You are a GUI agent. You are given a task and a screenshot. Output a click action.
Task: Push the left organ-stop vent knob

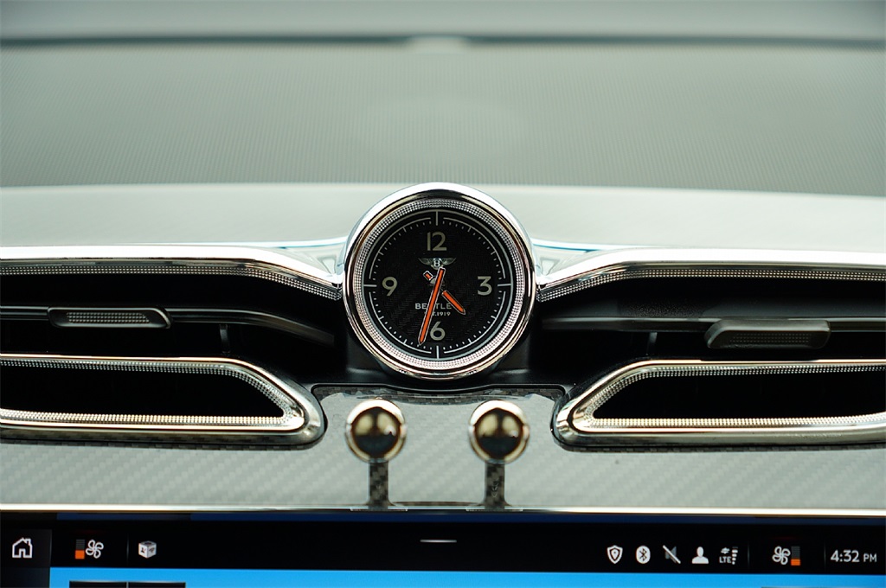pyautogui.click(x=376, y=431)
